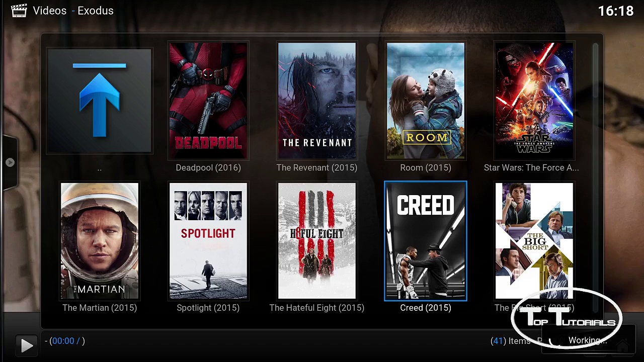This screenshot has height=362, width=644.
Task: Open The Hateful Eight poster
Action: point(316,241)
